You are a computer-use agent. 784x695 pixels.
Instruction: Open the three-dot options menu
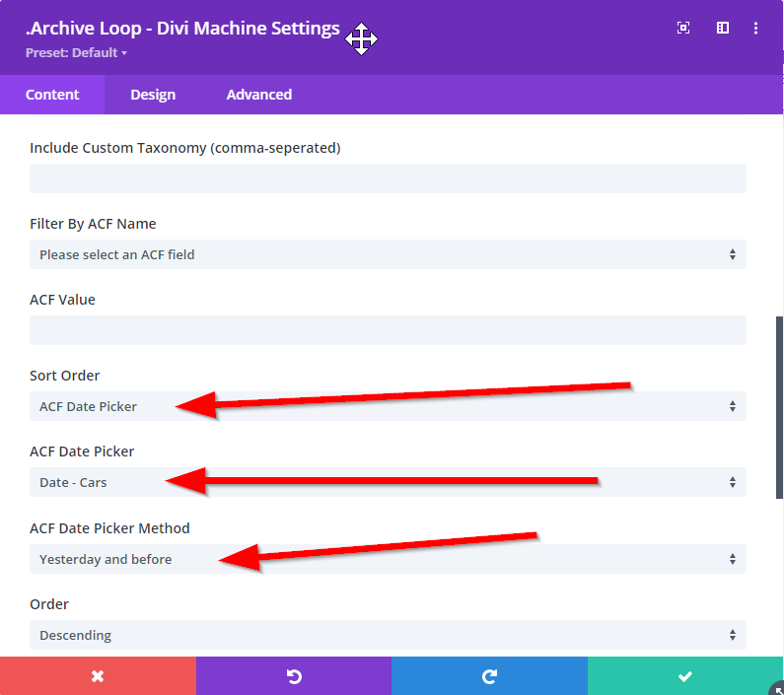[755, 28]
